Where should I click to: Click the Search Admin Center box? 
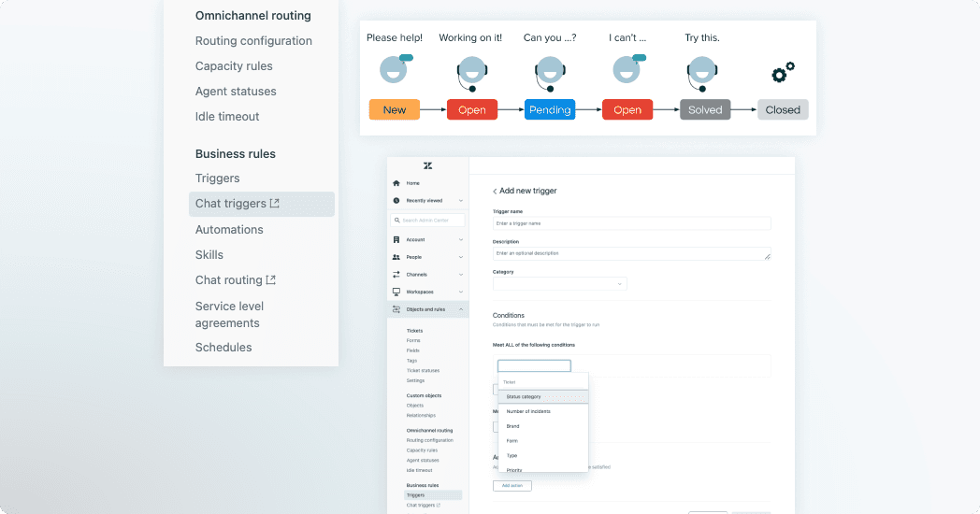[x=427, y=221]
